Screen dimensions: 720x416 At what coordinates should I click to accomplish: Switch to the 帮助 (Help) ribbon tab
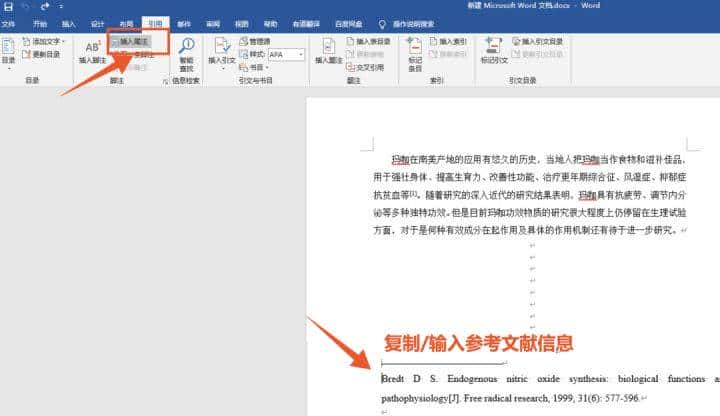270,24
